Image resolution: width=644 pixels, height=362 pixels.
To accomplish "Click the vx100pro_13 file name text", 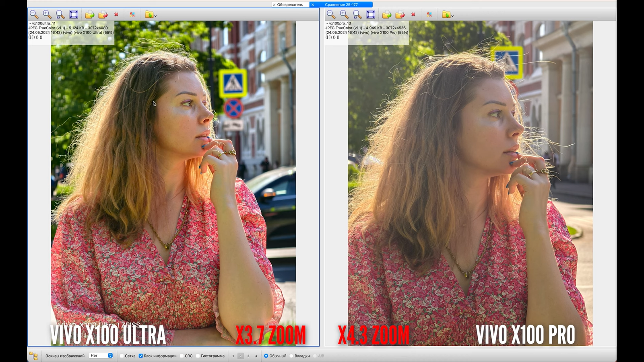I will 340,23.
